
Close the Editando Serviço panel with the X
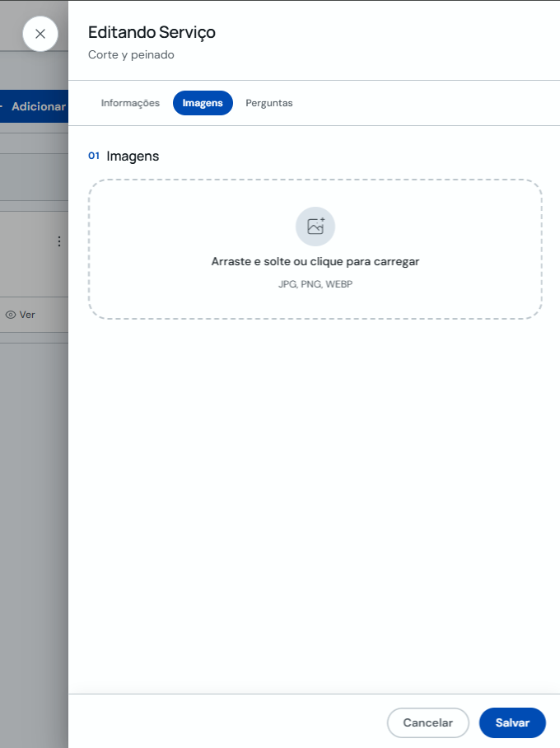point(40,34)
